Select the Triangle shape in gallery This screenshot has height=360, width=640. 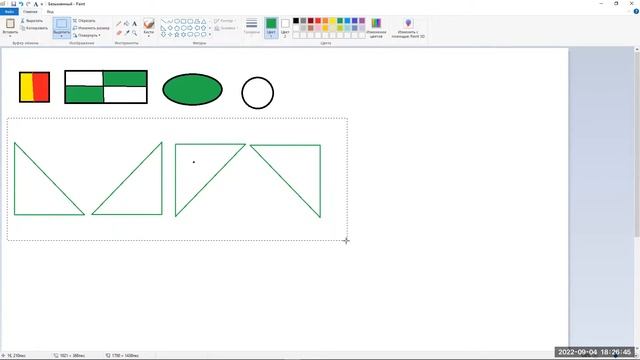tap(203, 21)
